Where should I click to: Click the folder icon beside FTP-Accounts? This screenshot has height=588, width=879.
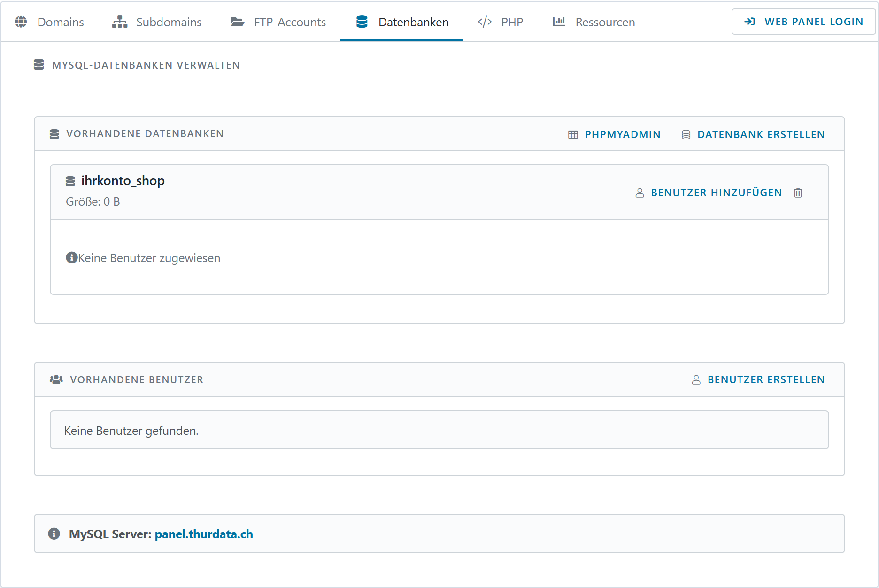pos(237,22)
